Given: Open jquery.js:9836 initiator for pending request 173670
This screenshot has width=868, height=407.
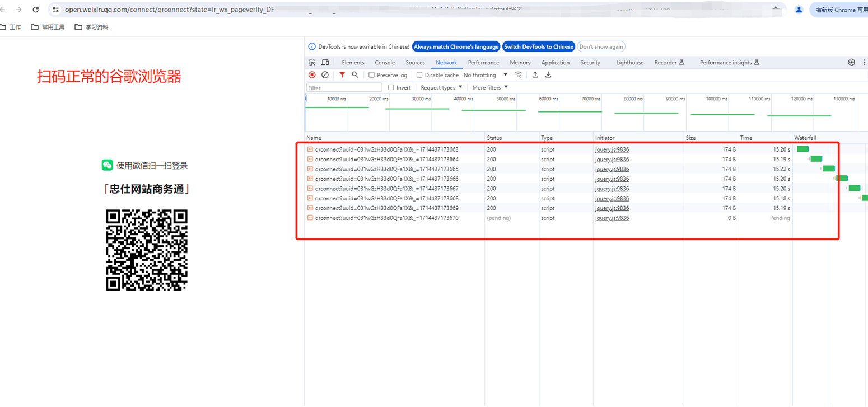Looking at the screenshot, I should (612, 218).
